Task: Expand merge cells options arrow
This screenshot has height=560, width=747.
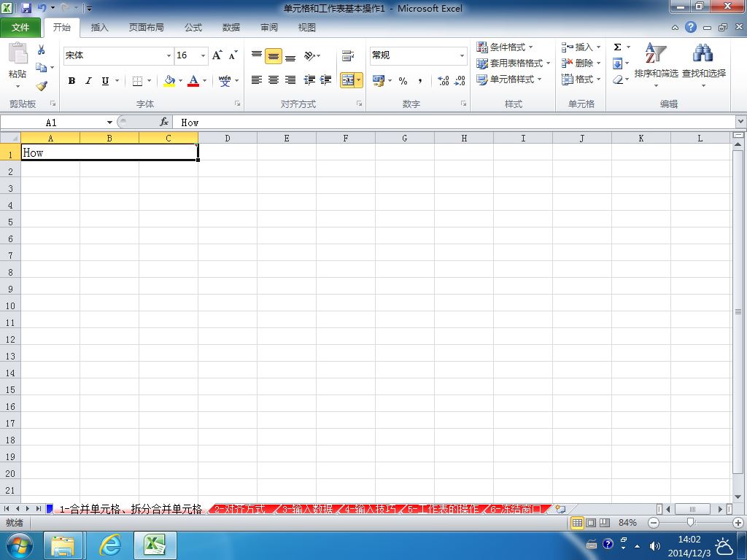Action: click(359, 80)
